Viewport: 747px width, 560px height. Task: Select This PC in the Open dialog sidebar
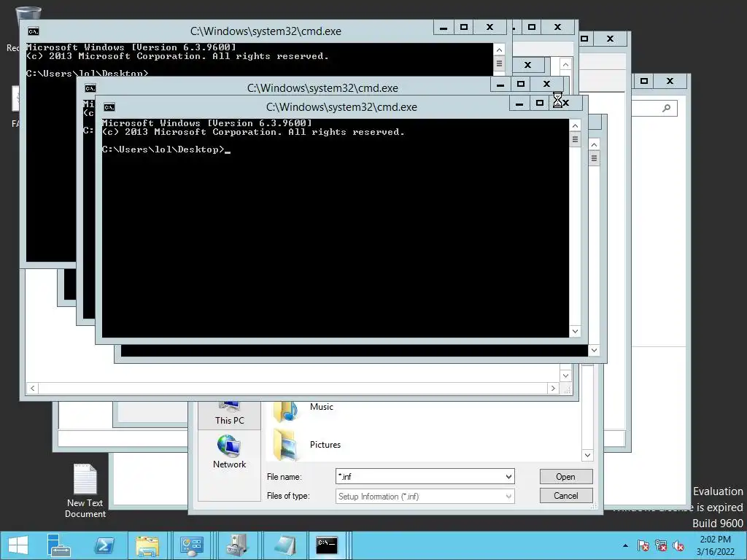coord(229,413)
